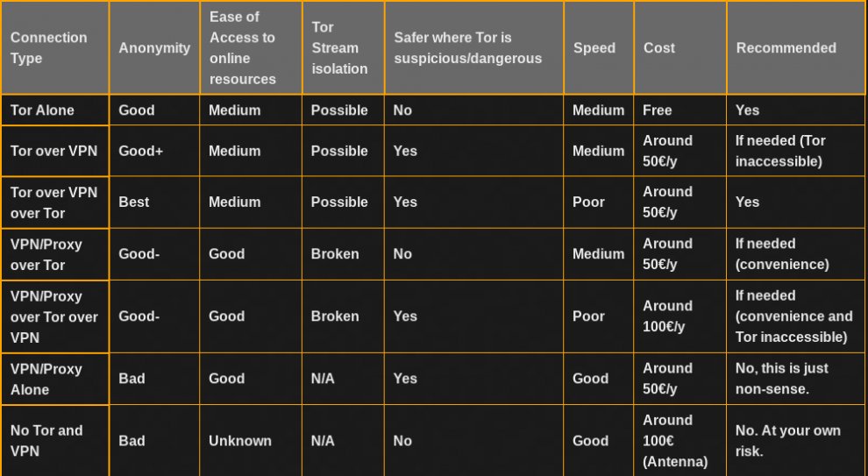Click the Tor over VPN over Tor cell
The image size is (868, 476).
pyautogui.click(x=55, y=202)
